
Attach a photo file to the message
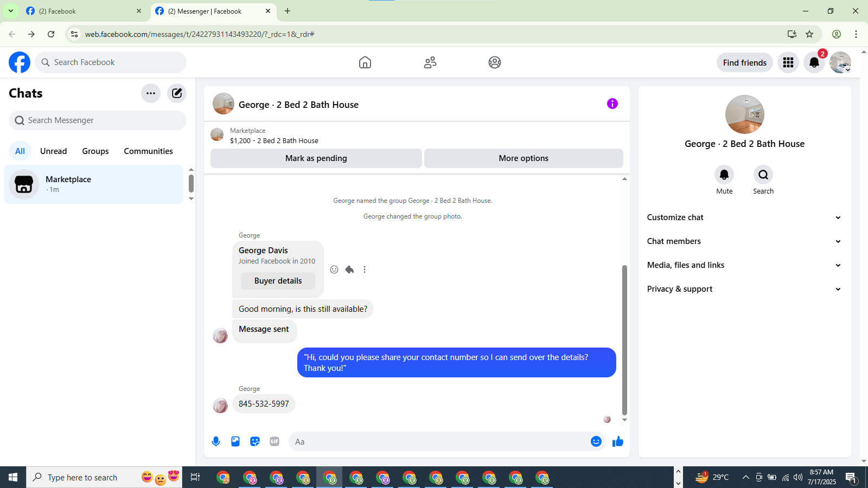point(235,441)
